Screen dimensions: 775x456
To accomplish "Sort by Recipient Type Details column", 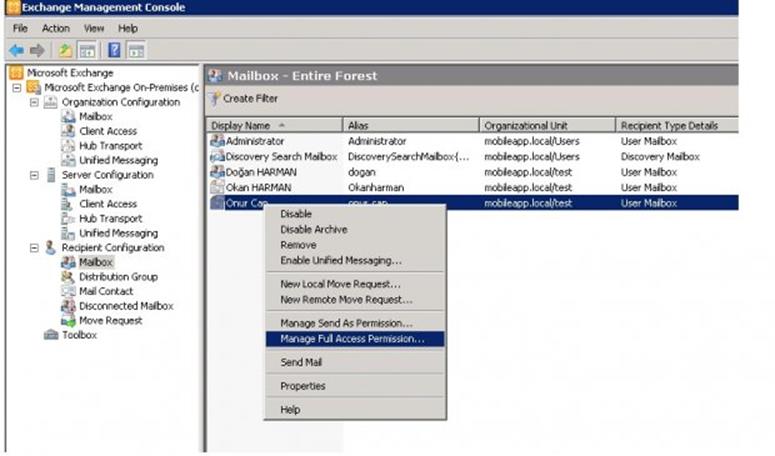I will (x=677, y=125).
